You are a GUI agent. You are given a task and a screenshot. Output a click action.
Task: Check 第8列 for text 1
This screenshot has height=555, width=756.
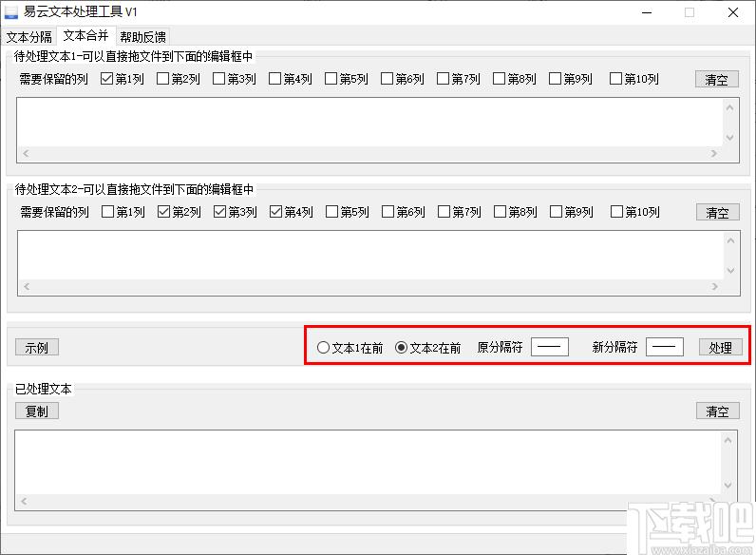515,79
